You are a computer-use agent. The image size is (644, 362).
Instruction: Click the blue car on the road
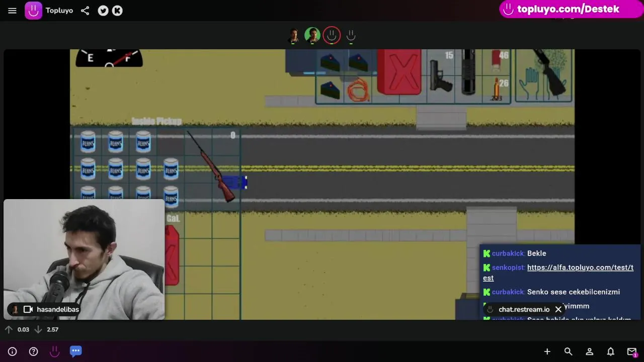[235, 182]
